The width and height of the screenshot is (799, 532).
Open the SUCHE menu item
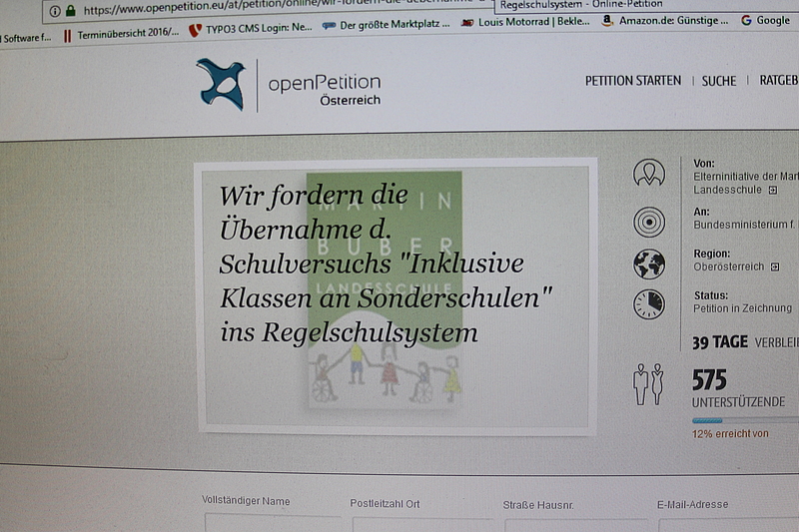click(718, 81)
